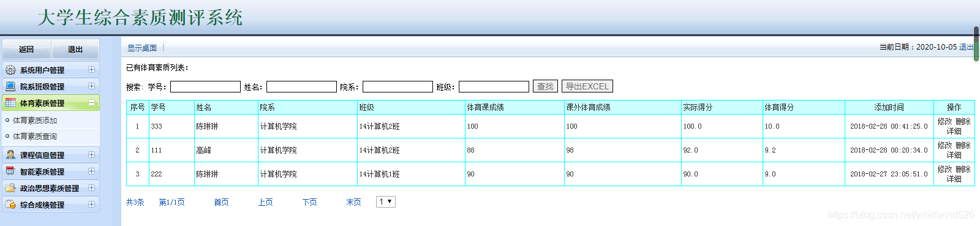Click the 导出EXCEL button
This screenshot has width=980, height=226.
[x=587, y=86]
